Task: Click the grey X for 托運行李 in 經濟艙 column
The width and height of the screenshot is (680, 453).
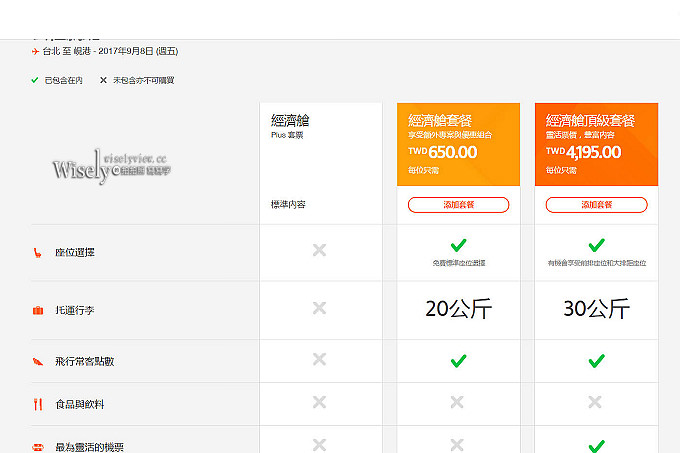Action: [319, 308]
